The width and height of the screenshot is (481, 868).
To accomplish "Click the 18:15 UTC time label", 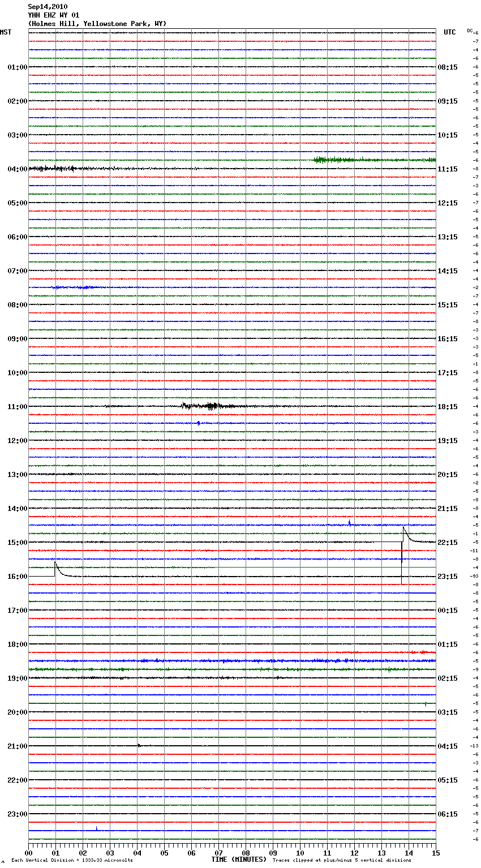I will pyautogui.click(x=448, y=407).
